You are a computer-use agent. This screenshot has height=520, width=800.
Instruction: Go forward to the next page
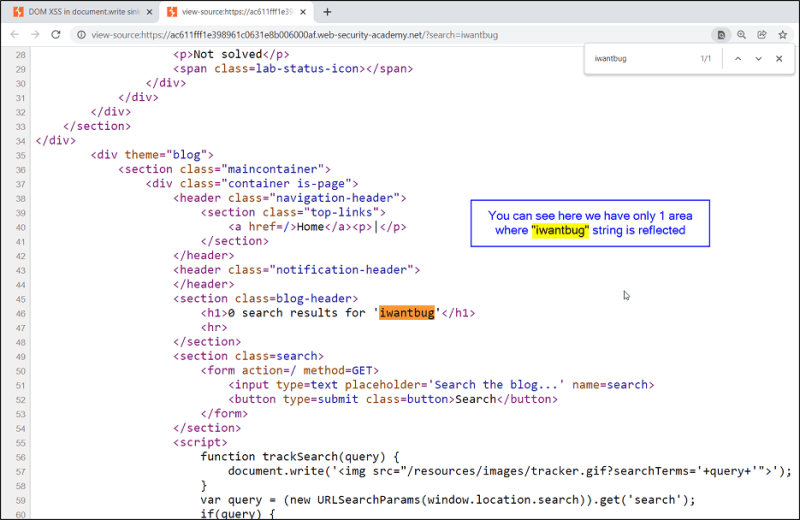(x=35, y=35)
